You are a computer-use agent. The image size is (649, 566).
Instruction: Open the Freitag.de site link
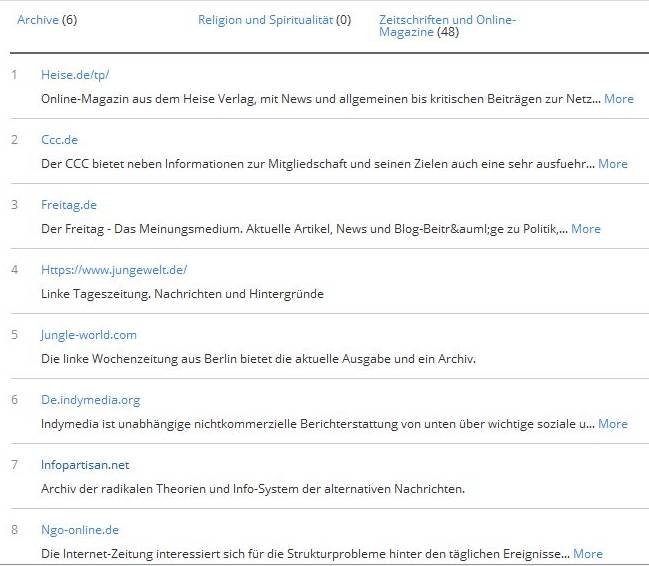69,205
